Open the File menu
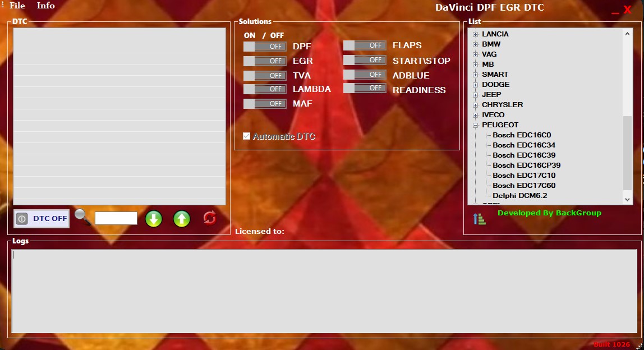 click(16, 6)
